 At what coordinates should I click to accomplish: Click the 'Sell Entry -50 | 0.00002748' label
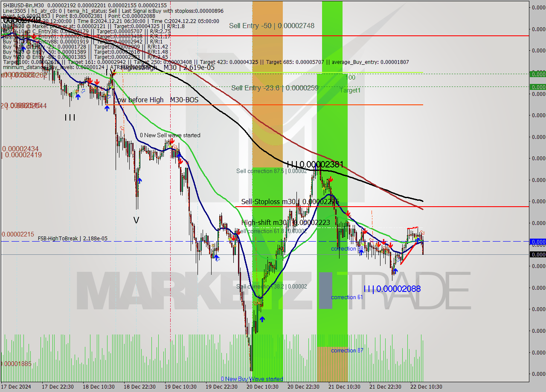click(x=272, y=26)
